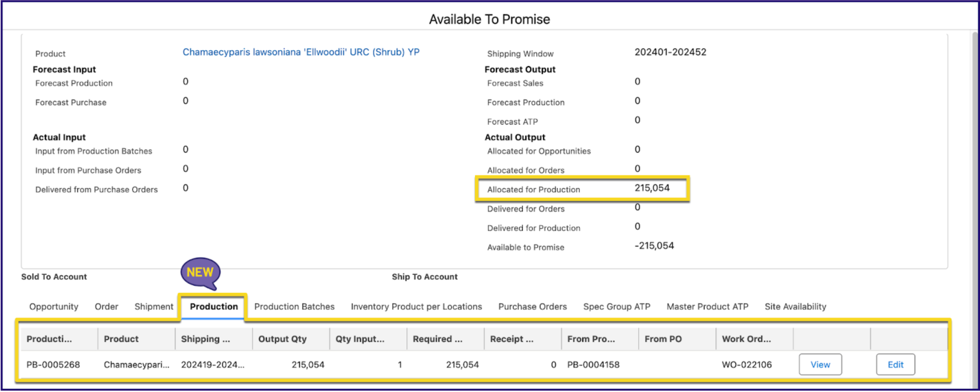Open the Chamaecyparis lawsoniana 'Ellwoodii' product link
The width and height of the screenshot is (980, 392).
pos(301,52)
